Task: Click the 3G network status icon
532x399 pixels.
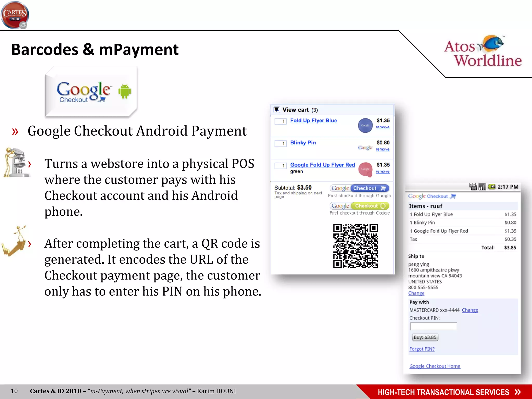Action: (x=473, y=187)
